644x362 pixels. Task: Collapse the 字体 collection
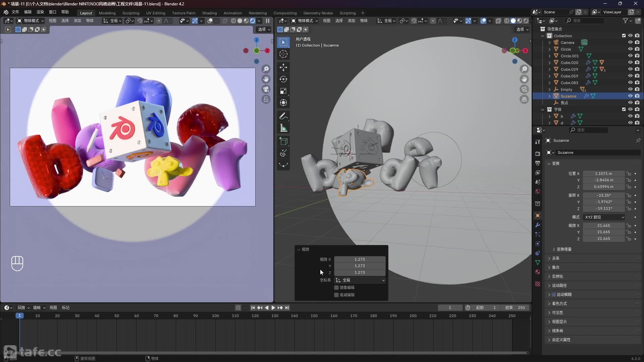(543, 110)
